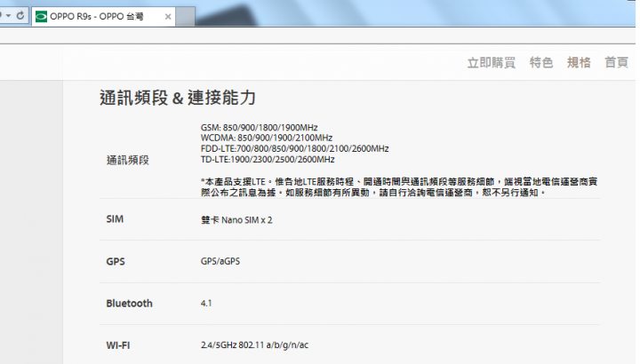Go to the 特色 section
The width and height of the screenshot is (640, 364).
pyautogui.click(x=541, y=63)
